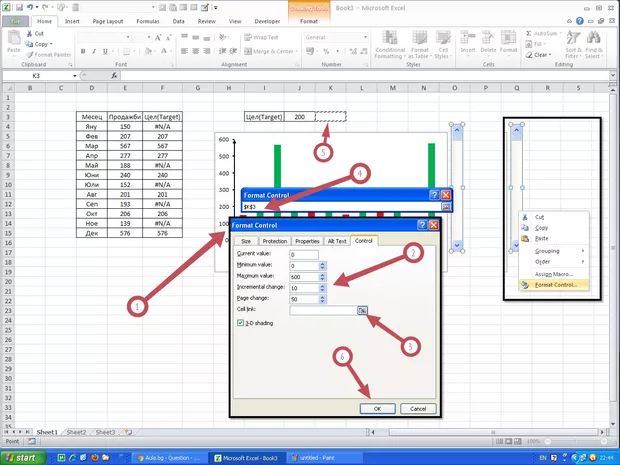Click the Cell link input field
Screen dimensions: 620x465
324,310
